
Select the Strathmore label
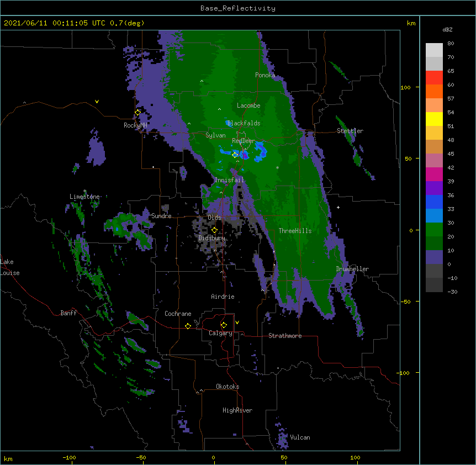point(285,336)
